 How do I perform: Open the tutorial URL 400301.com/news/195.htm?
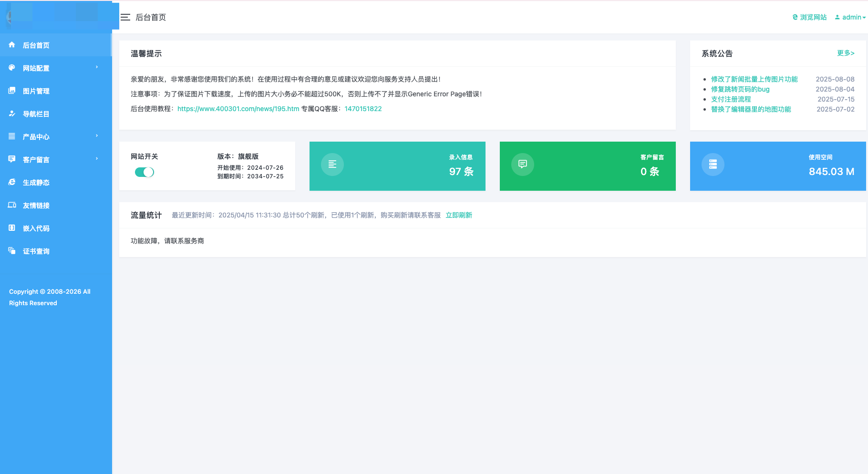click(238, 109)
